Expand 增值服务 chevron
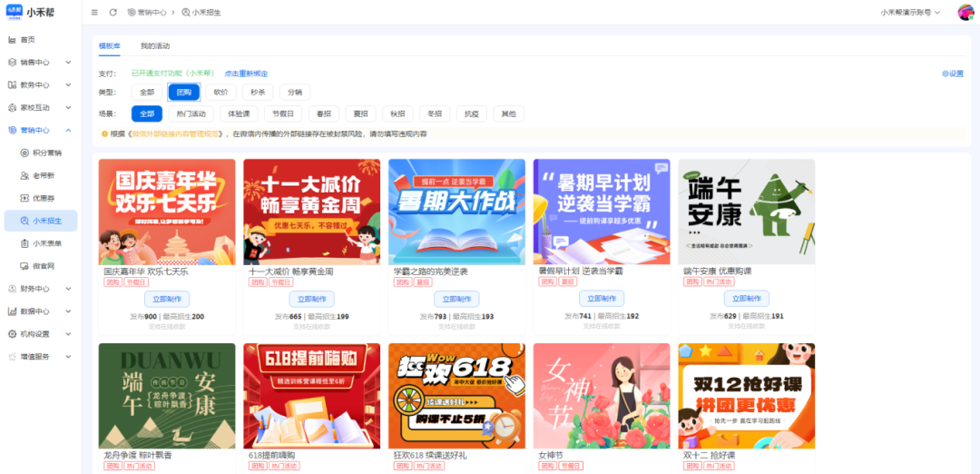This screenshot has width=980, height=474. 68,357
